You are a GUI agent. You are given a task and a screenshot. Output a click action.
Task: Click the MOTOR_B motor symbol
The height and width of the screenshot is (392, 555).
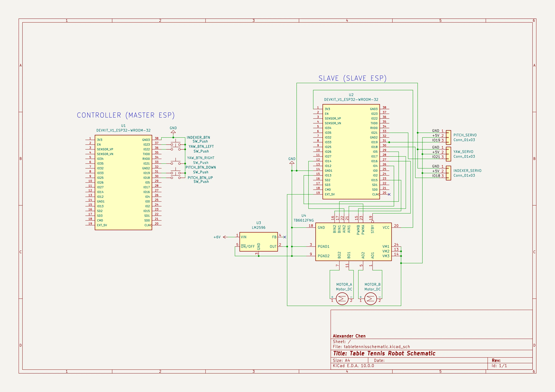tap(370, 299)
